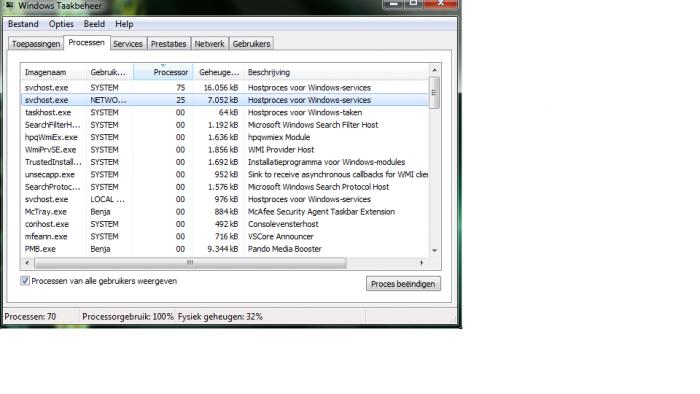Click the Pando Media Booster description
The image size is (700, 394).
click(x=285, y=249)
